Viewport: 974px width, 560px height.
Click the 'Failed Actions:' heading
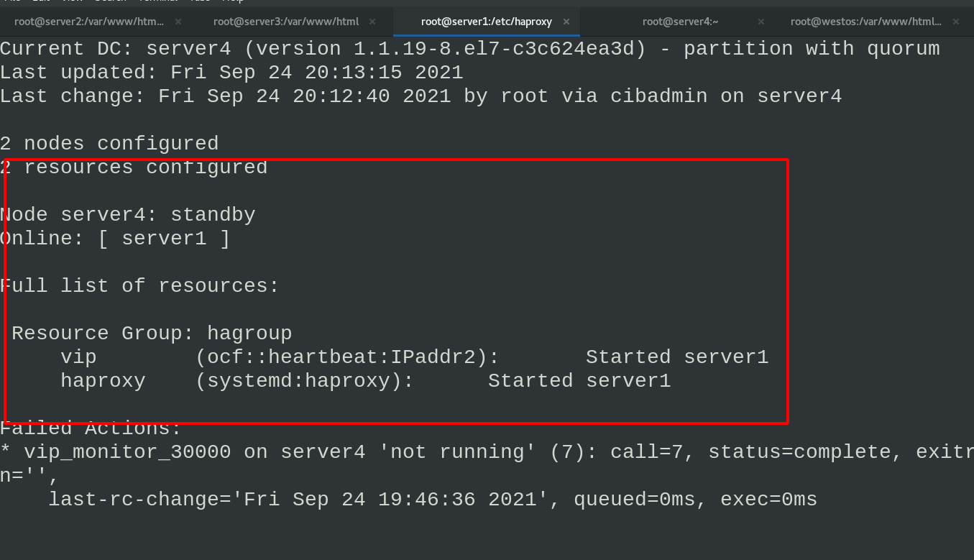(91, 428)
